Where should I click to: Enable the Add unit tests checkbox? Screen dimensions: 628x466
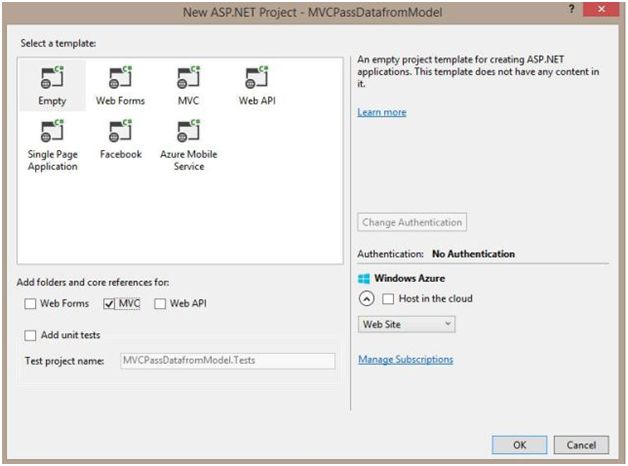[32, 335]
